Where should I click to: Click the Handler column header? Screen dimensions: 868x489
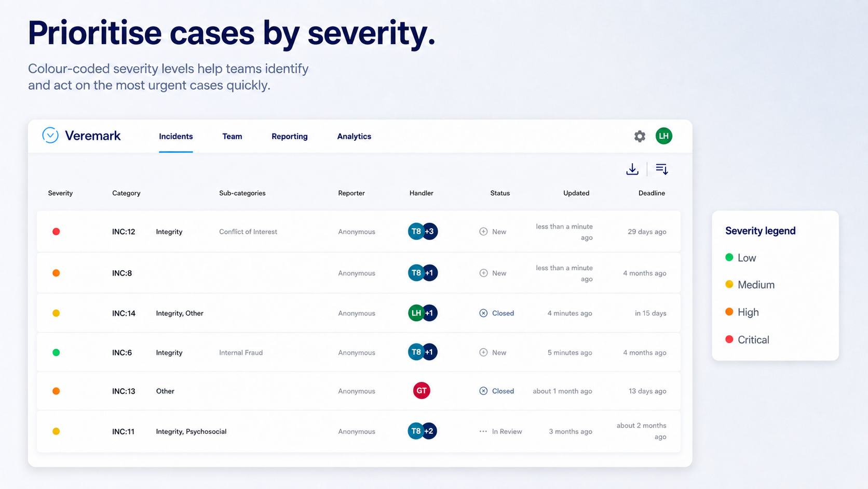pyautogui.click(x=422, y=193)
